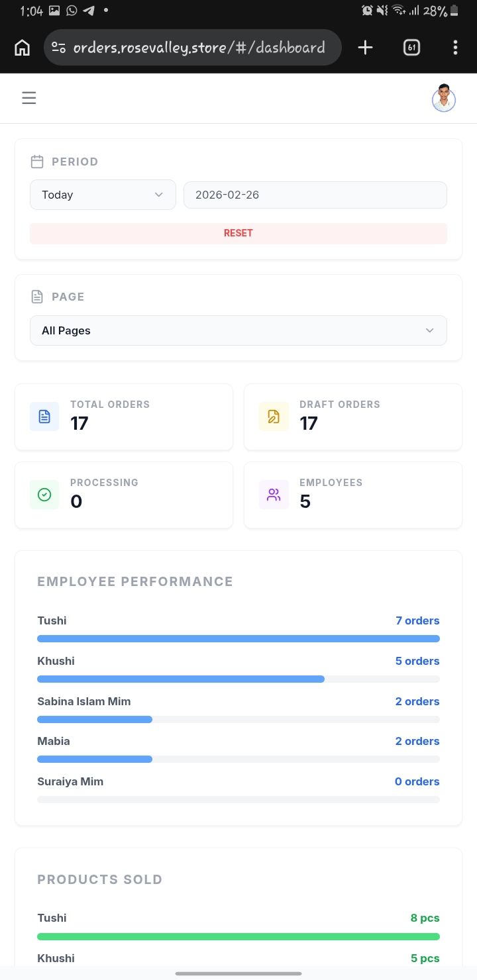Select Khushi's 5 orders label

click(x=417, y=661)
